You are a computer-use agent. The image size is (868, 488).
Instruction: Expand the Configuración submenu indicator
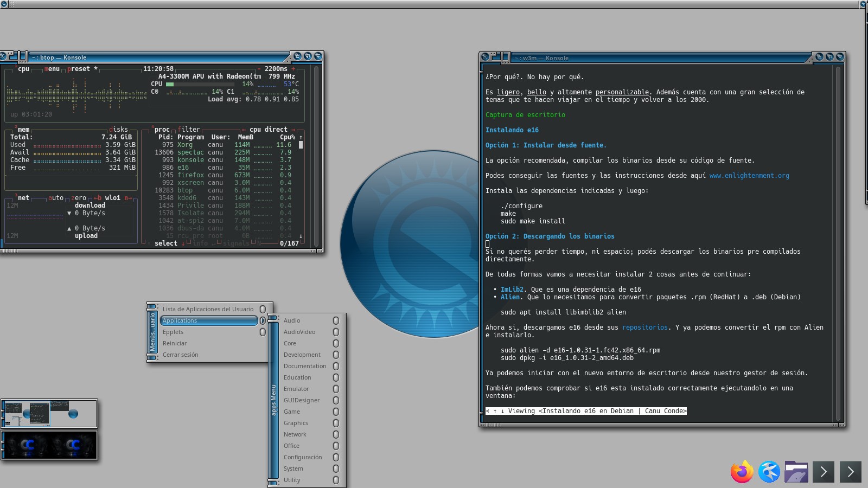[336, 457]
